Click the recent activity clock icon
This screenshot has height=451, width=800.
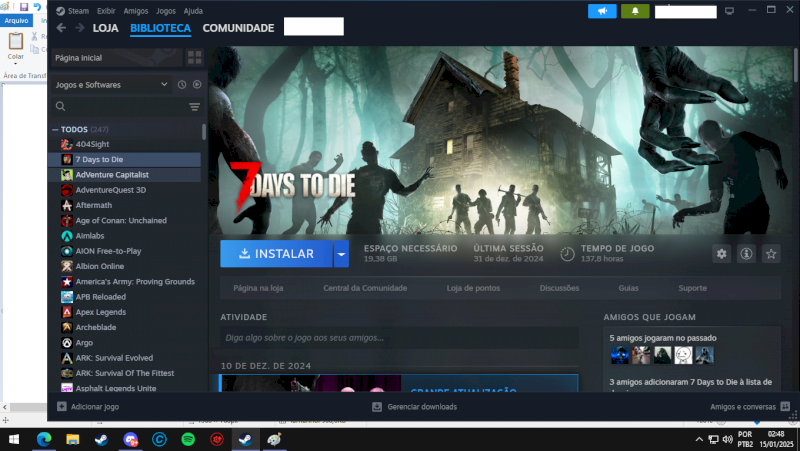(182, 85)
